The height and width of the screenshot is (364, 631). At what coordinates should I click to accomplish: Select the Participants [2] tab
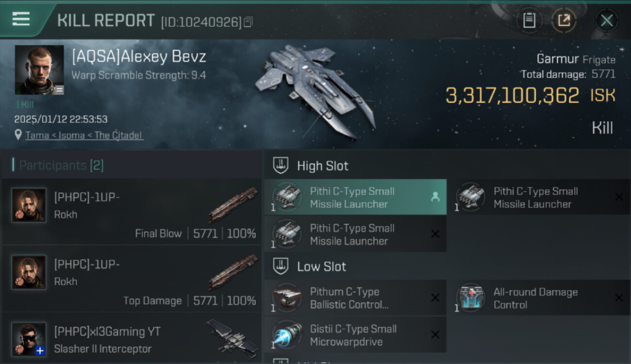point(58,165)
